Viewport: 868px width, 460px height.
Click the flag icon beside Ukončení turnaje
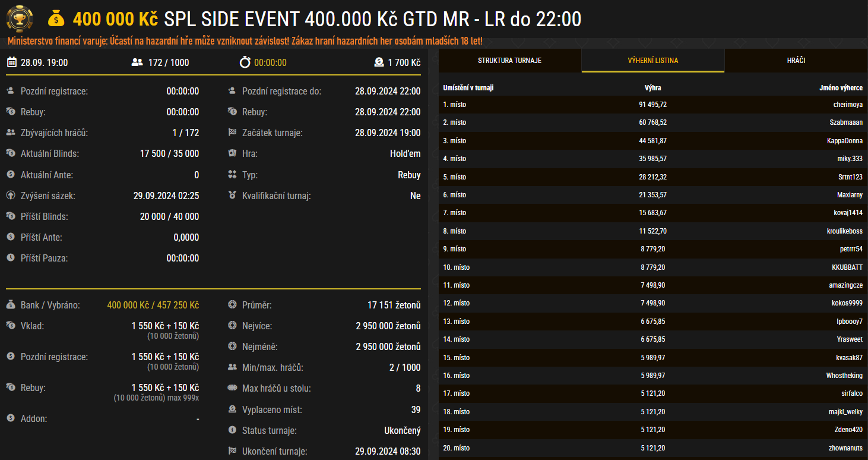[232, 451]
